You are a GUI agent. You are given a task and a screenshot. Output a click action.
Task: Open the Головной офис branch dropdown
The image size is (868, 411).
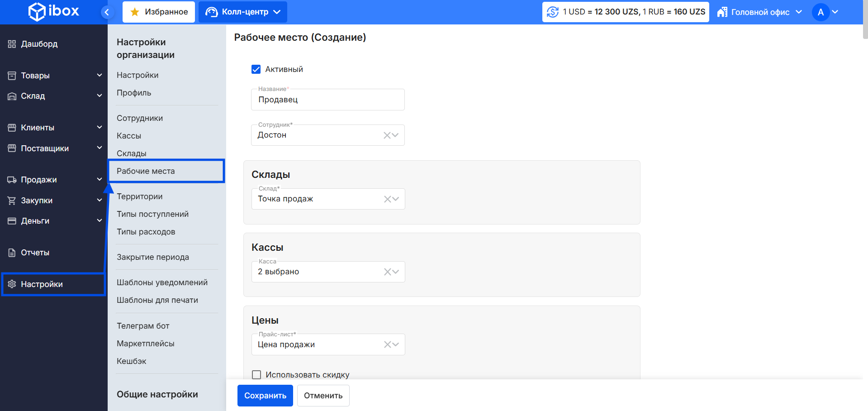click(760, 12)
